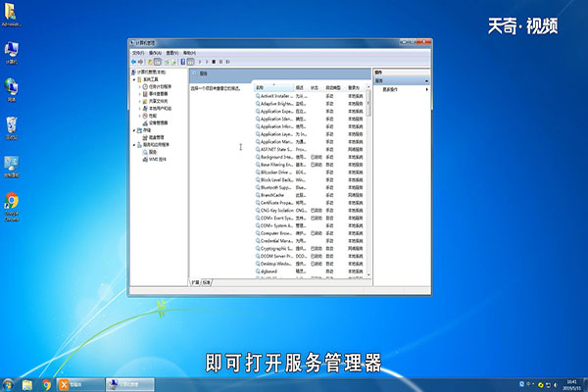Screen dimensions: 588x392
Task: Select 任务计划程序 in the tree
Action: pyautogui.click(x=157, y=86)
